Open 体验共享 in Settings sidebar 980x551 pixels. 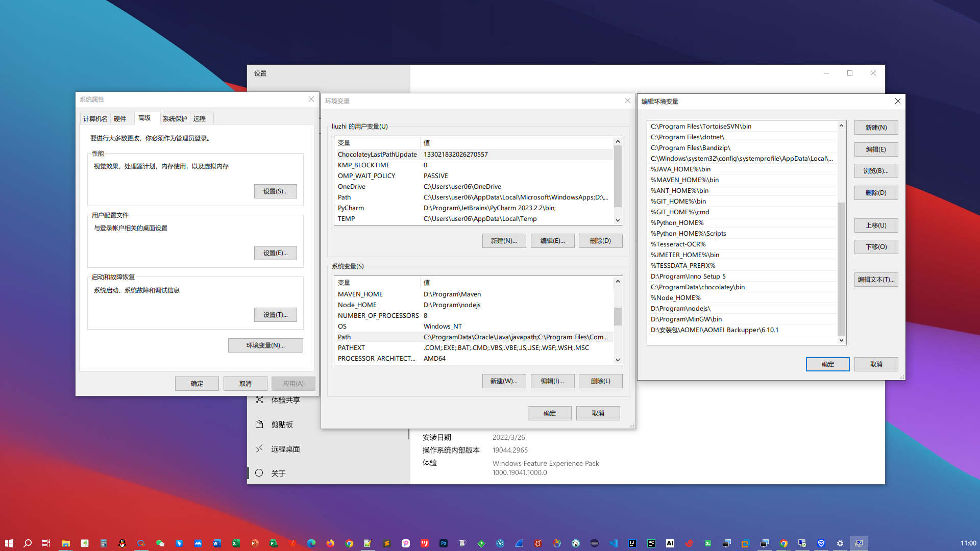pos(285,400)
